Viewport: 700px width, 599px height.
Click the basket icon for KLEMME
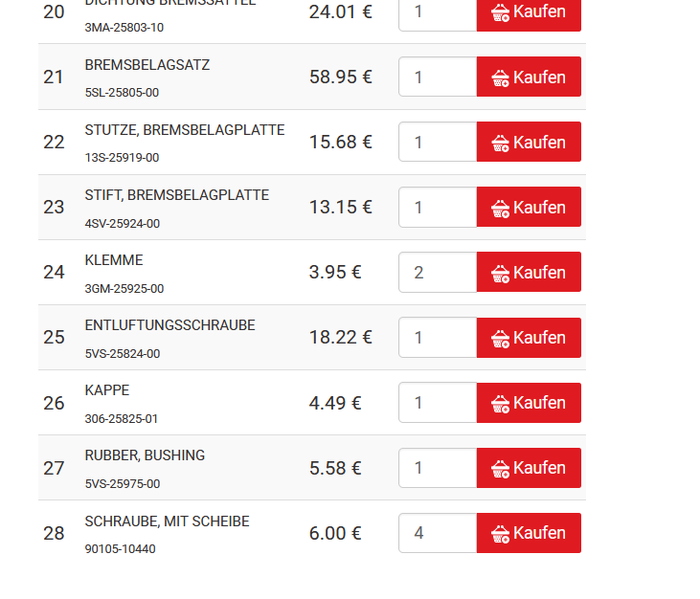pos(500,274)
